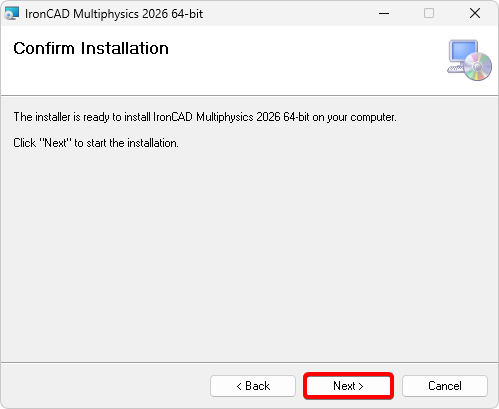Image resolution: width=499 pixels, height=409 pixels.
Task: Click the separator line above the buttons
Action: pos(249,362)
